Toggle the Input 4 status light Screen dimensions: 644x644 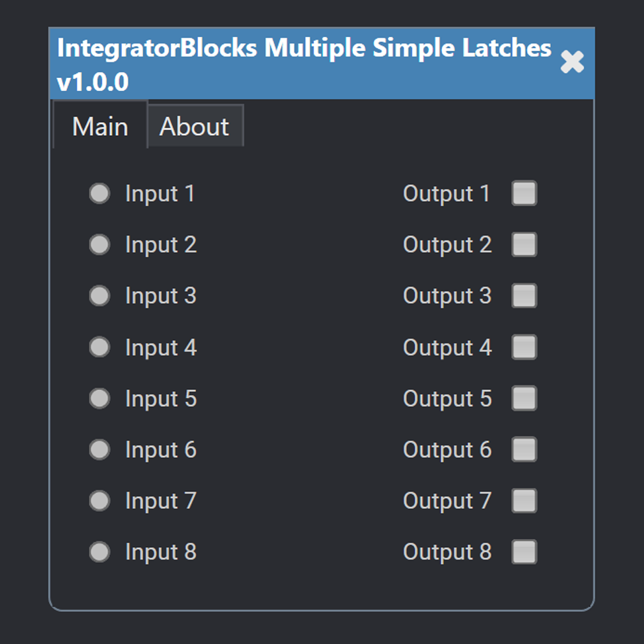pos(99,347)
